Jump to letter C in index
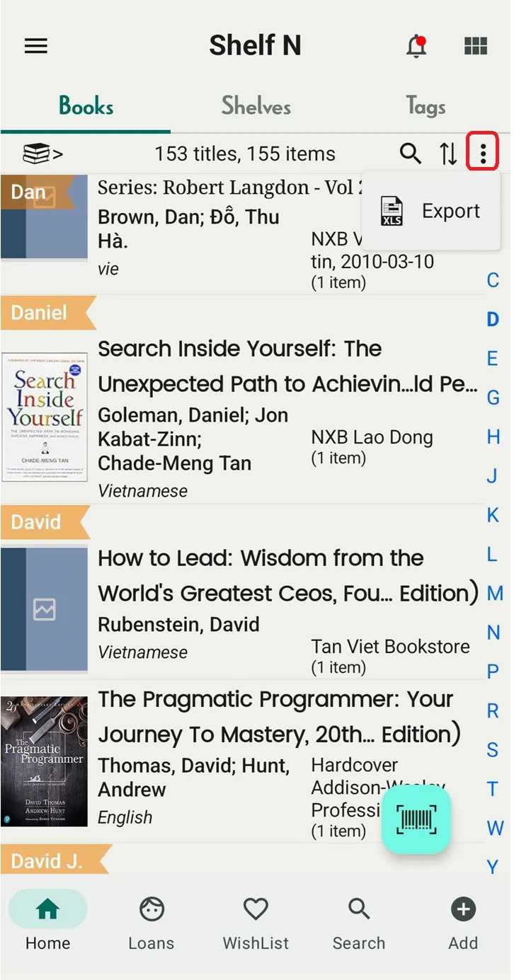514x980 pixels. point(493,280)
